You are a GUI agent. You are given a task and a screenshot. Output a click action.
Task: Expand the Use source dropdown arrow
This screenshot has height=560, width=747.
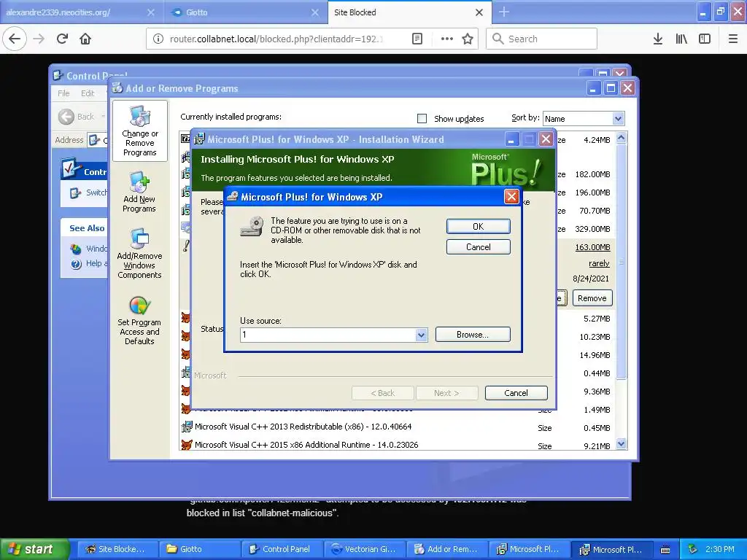click(421, 335)
